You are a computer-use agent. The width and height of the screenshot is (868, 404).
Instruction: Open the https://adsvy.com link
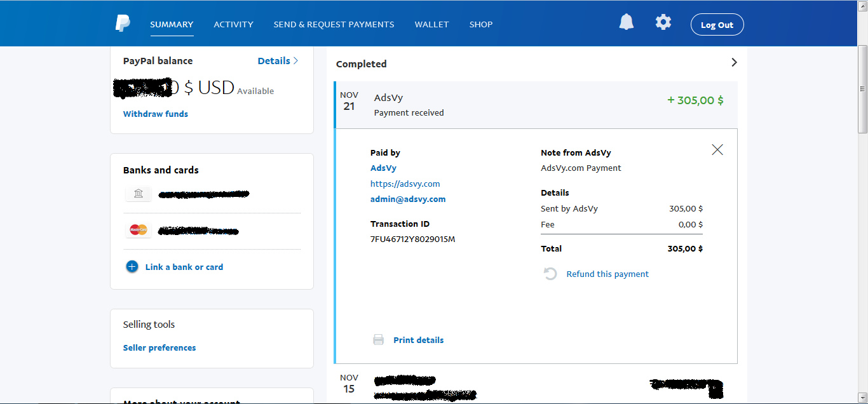click(405, 184)
